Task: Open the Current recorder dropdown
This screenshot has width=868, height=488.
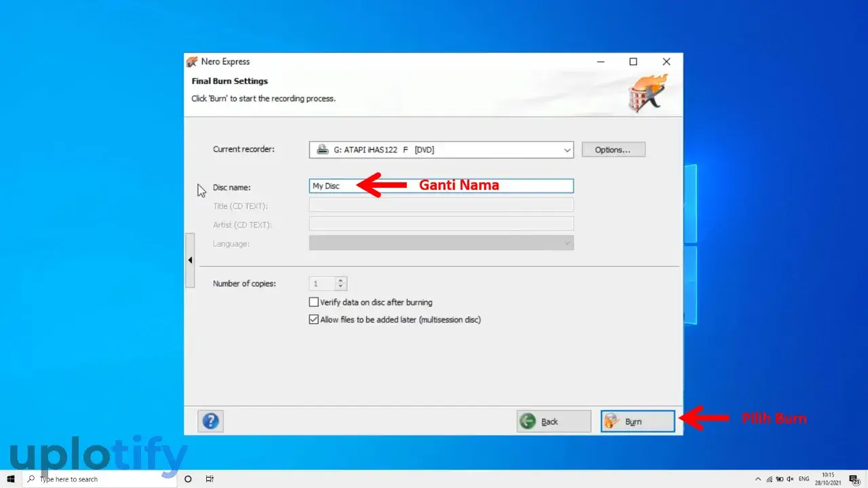Action: [441, 150]
